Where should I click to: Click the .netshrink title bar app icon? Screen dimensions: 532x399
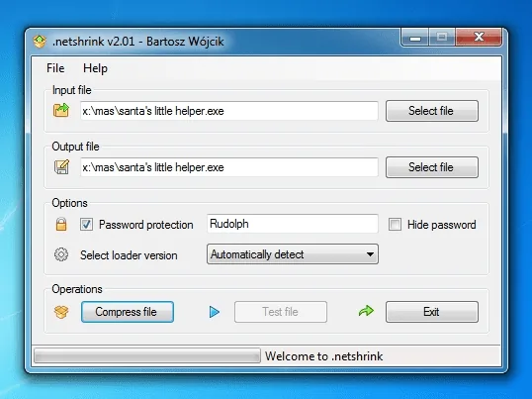(x=40, y=42)
